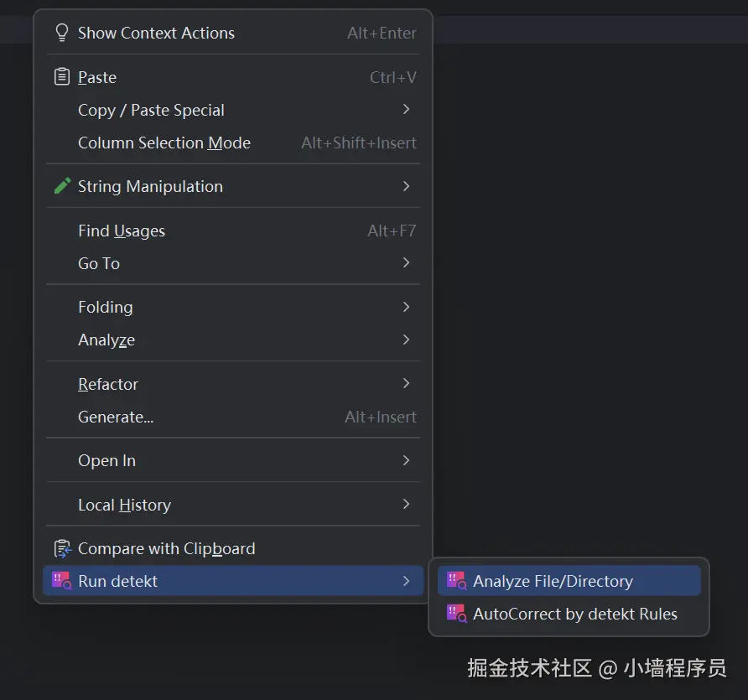Expand the Refactor submenu chevron
Viewport: 748px width, 700px height.
406,384
